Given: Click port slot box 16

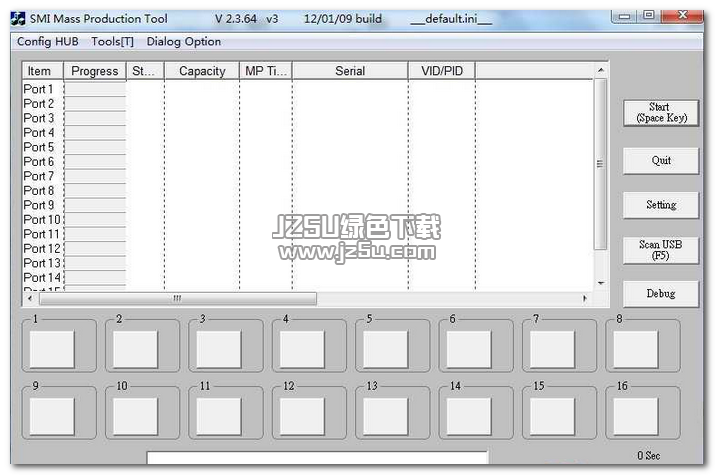Looking at the screenshot, I should [636, 416].
